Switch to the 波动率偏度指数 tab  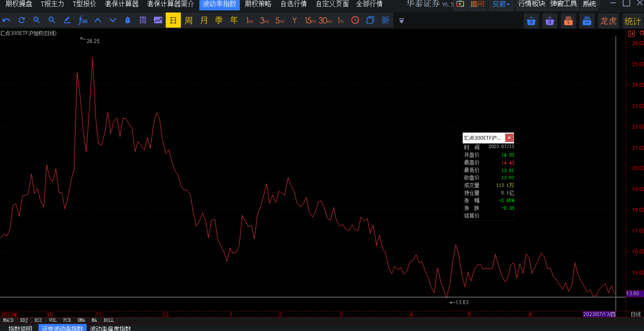point(110,328)
